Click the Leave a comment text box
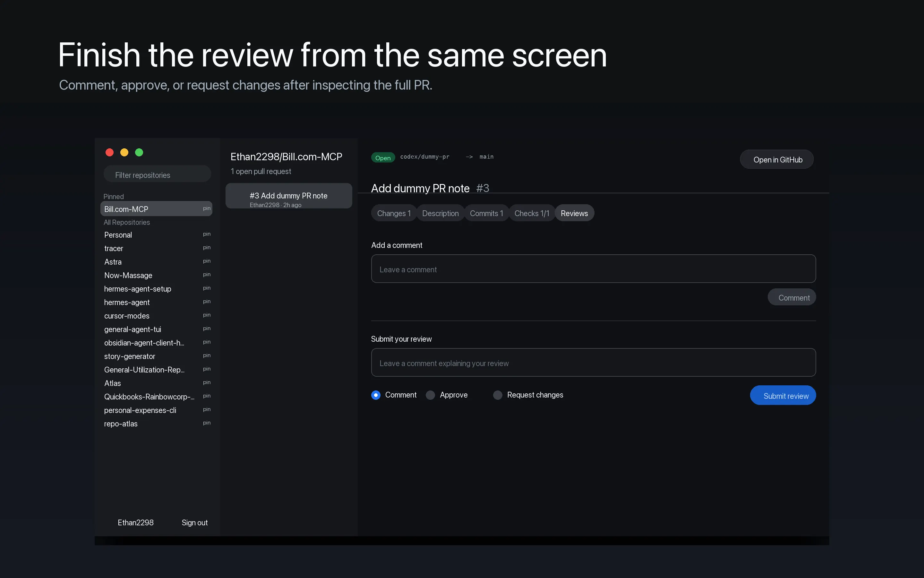Image resolution: width=924 pixels, height=578 pixels. [x=593, y=269]
